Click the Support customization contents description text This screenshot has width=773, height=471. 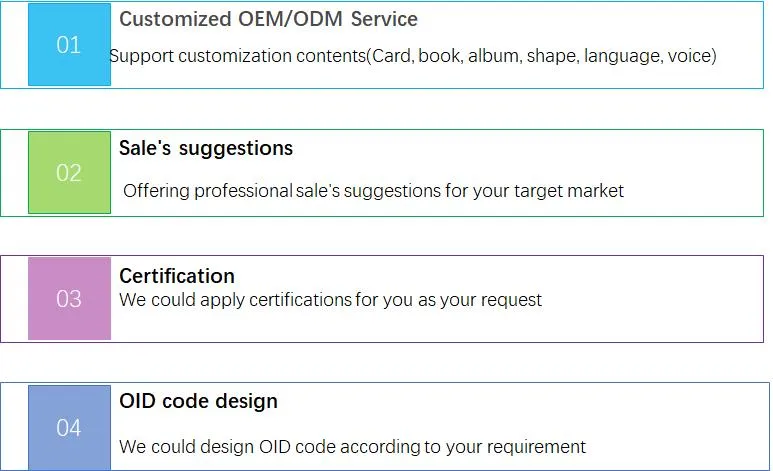[413, 56]
